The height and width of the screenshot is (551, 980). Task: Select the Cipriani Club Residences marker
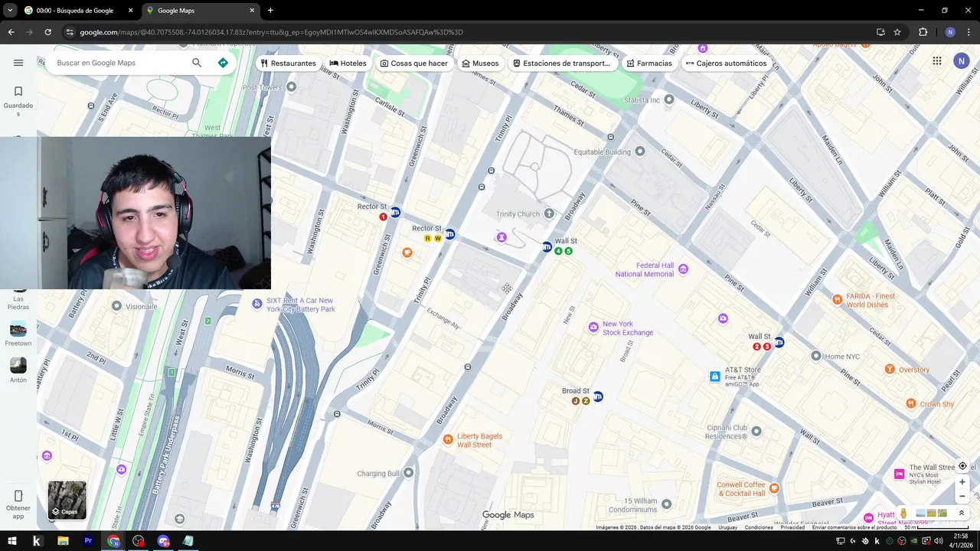click(x=756, y=432)
